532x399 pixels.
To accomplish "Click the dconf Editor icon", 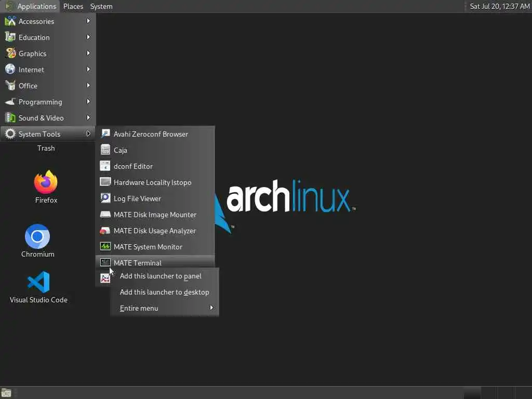I will 105,166.
